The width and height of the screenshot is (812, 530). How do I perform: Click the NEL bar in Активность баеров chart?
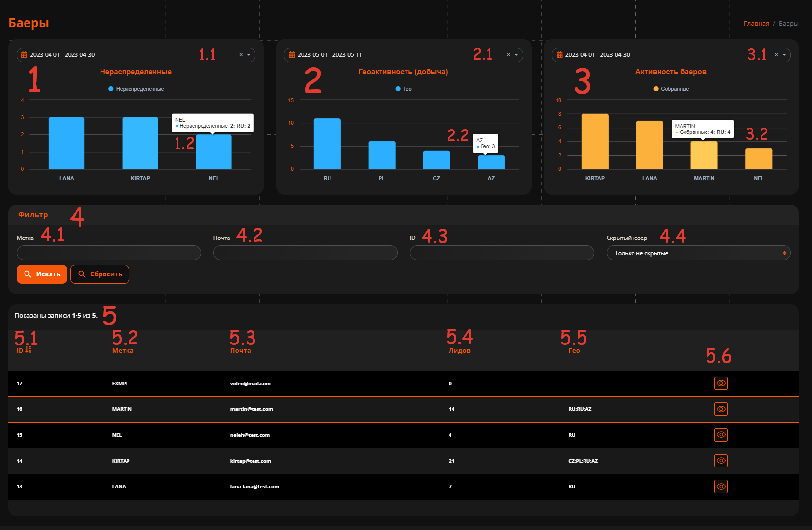[759, 159]
